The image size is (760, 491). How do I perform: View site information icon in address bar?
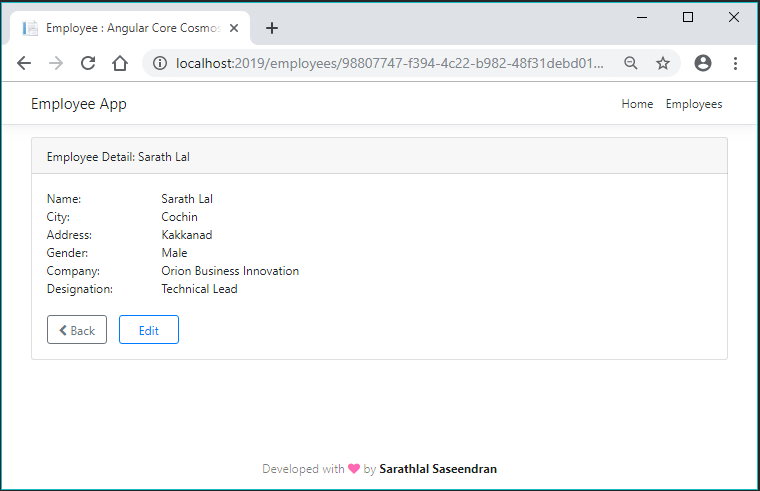[159, 63]
